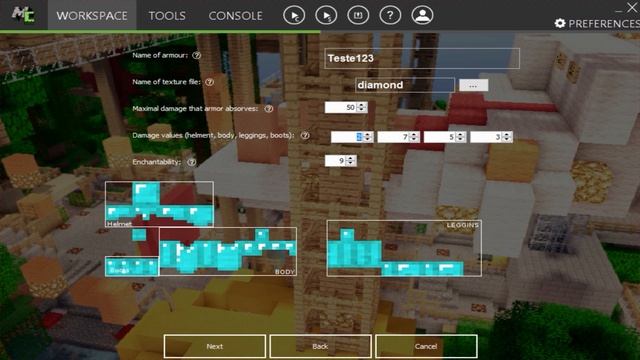The width and height of the screenshot is (640, 360).
Task: Increase body damage value 7 with up arrow
Action: (x=415, y=134)
